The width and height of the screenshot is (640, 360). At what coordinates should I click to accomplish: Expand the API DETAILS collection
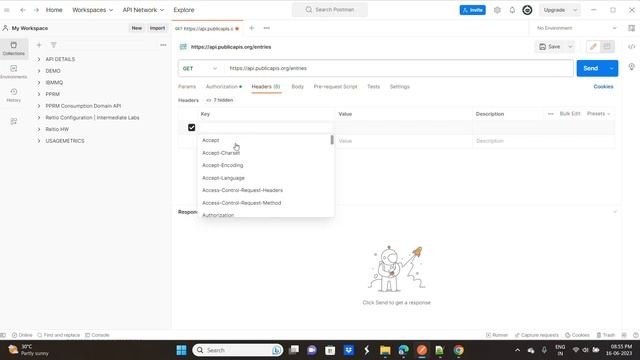(39, 59)
